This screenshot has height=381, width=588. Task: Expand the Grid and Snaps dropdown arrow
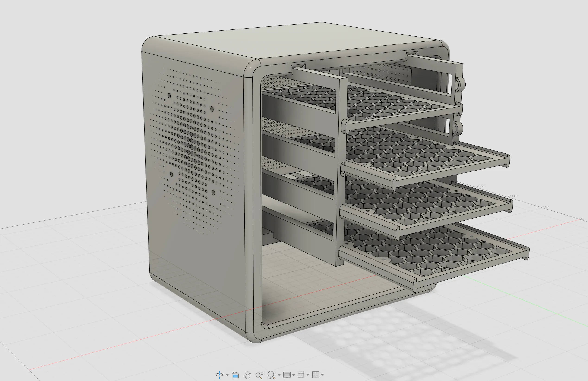308,375
